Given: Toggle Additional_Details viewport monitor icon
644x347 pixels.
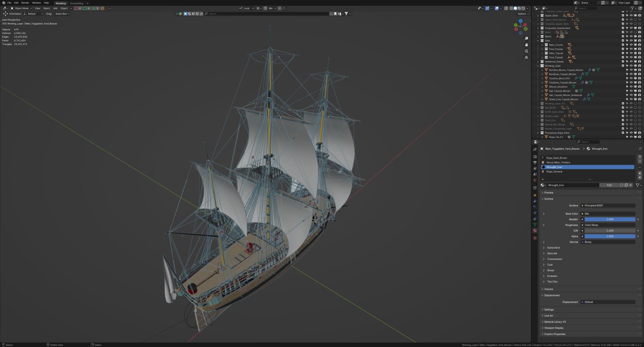Looking at the screenshot, I should [635, 62].
